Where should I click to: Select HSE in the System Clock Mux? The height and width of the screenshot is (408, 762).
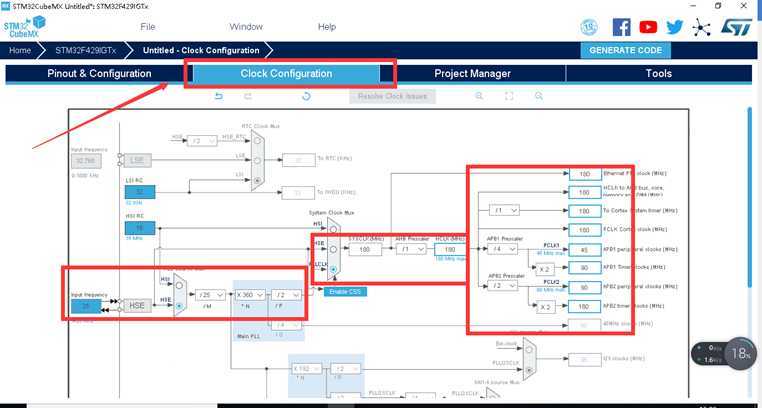click(x=333, y=249)
